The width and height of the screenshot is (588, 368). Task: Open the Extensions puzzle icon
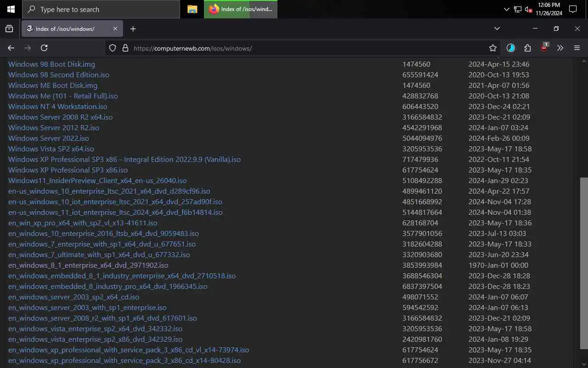click(x=527, y=48)
